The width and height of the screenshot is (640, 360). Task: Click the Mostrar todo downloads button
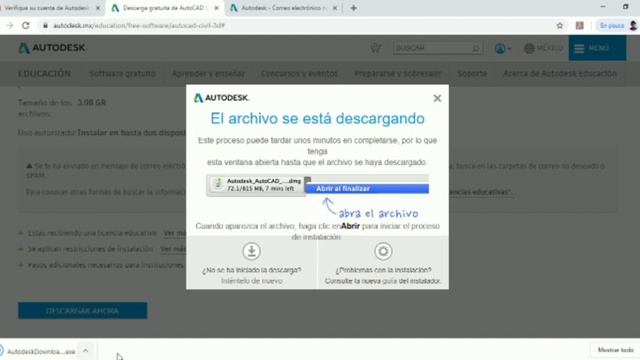pyautogui.click(x=616, y=350)
